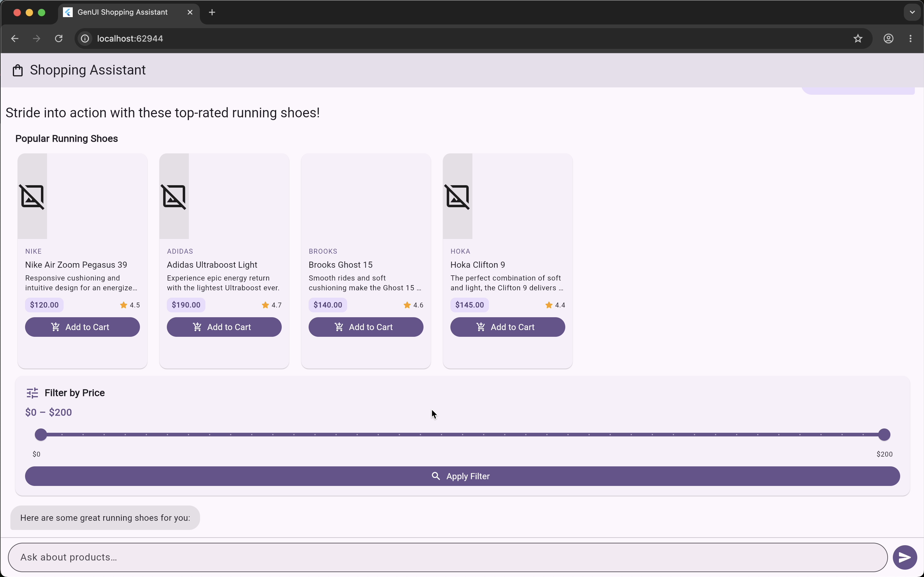The height and width of the screenshot is (577, 924).
Task: Click the $140.00 price tag
Action: click(x=328, y=305)
